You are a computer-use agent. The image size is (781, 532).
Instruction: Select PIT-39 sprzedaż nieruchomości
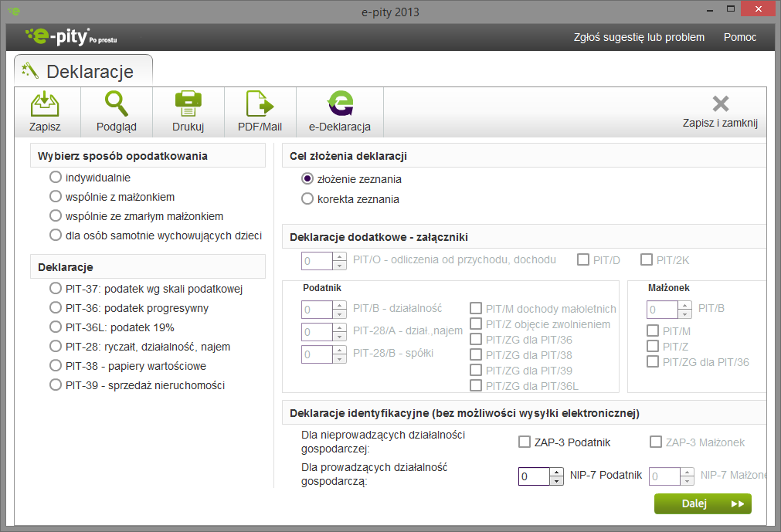click(56, 385)
